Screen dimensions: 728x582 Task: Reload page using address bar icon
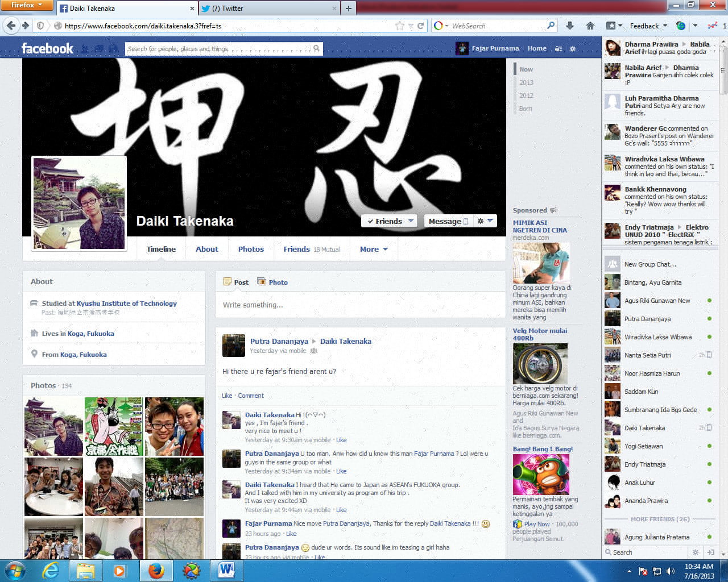tap(420, 26)
